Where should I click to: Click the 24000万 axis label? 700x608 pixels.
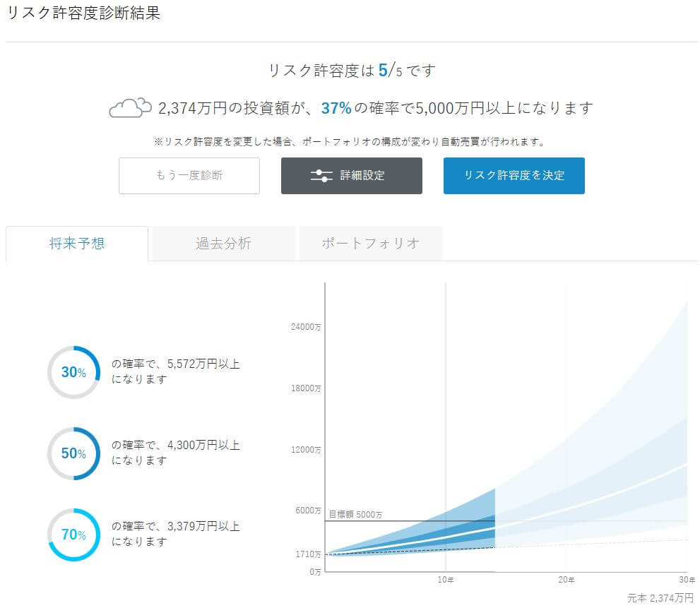306,327
